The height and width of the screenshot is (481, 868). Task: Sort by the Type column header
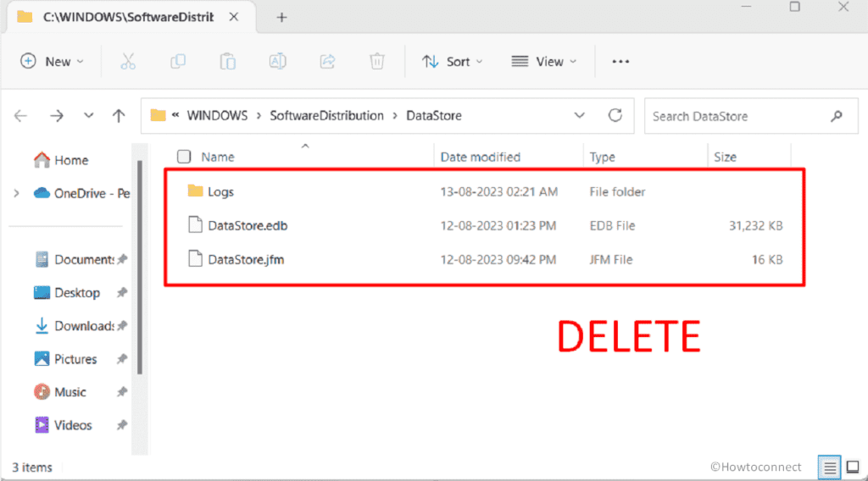click(x=603, y=157)
